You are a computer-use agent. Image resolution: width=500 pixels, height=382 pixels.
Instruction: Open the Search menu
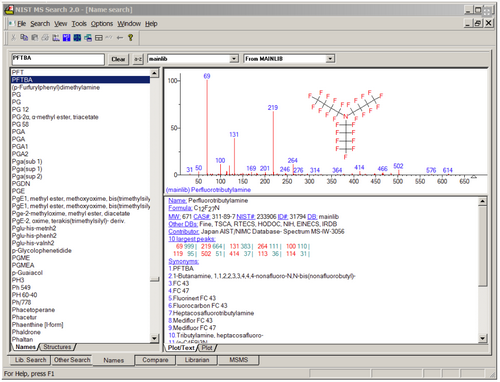[40, 24]
